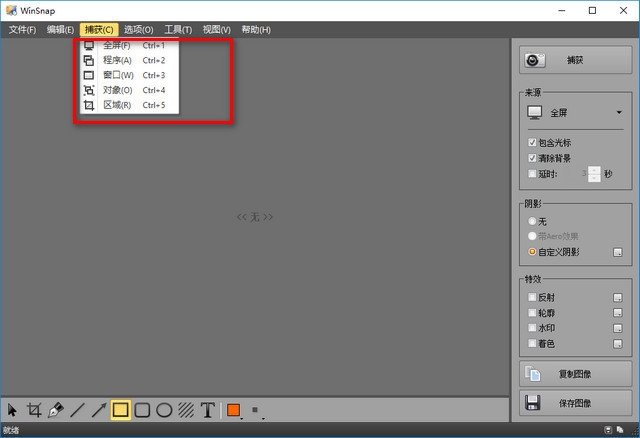The height and width of the screenshot is (438, 640).
Task: Toggle the 清除背景 checkbox
Action: pyautogui.click(x=532, y=158)
